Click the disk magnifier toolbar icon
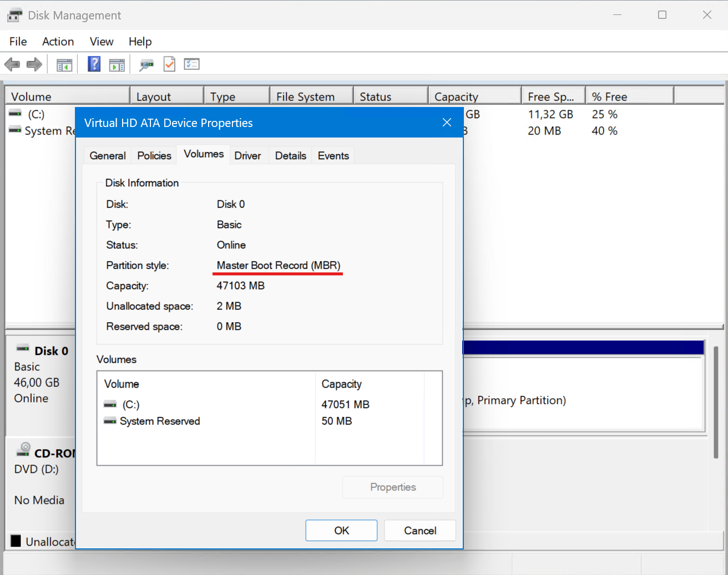Viewport: 728px width, 575px height. pyautogui.click(x=146, y=65)
